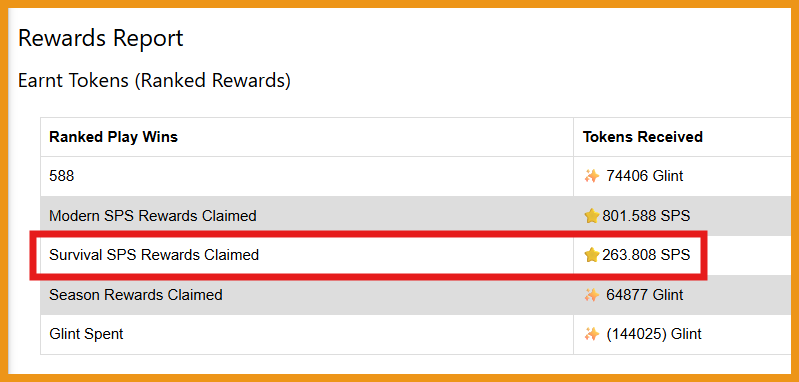
Task: Click the Glint sparkle icon beside 74406
Action: 592,176
